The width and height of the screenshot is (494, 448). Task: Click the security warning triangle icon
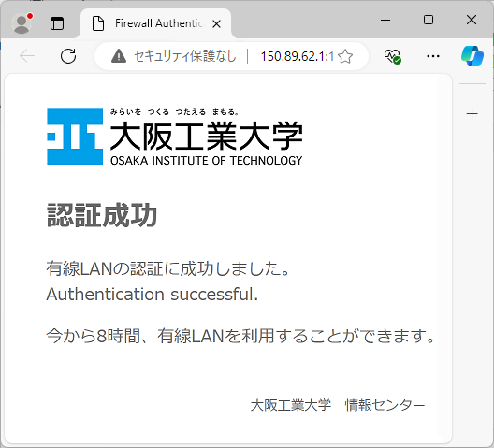pos(119,56)
